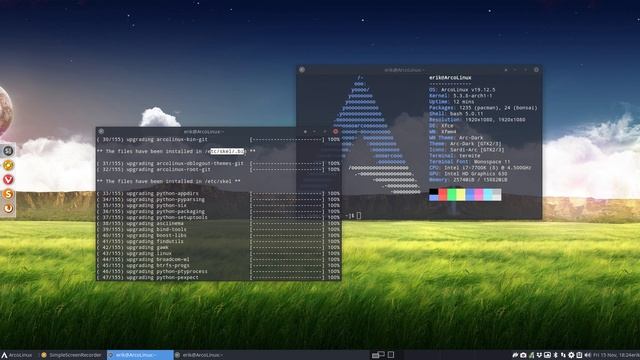
Task: Click the 'upgrading python-packaging' line
Action: 165,211
